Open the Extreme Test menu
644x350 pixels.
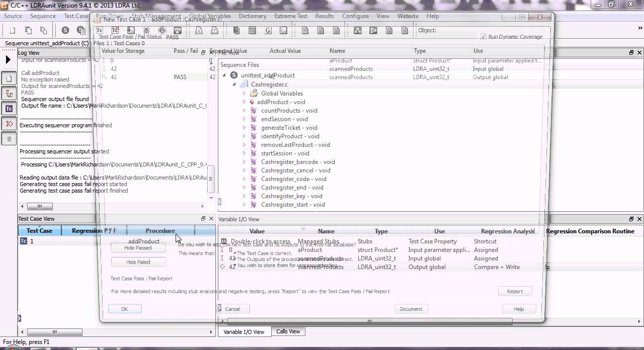pyautogui.click(x=291, y=16)
